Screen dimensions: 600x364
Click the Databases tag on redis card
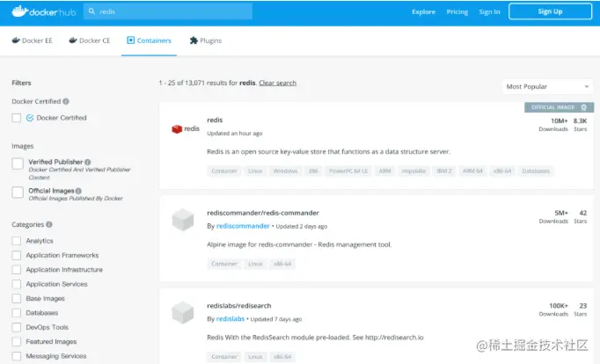coord(536,171)
